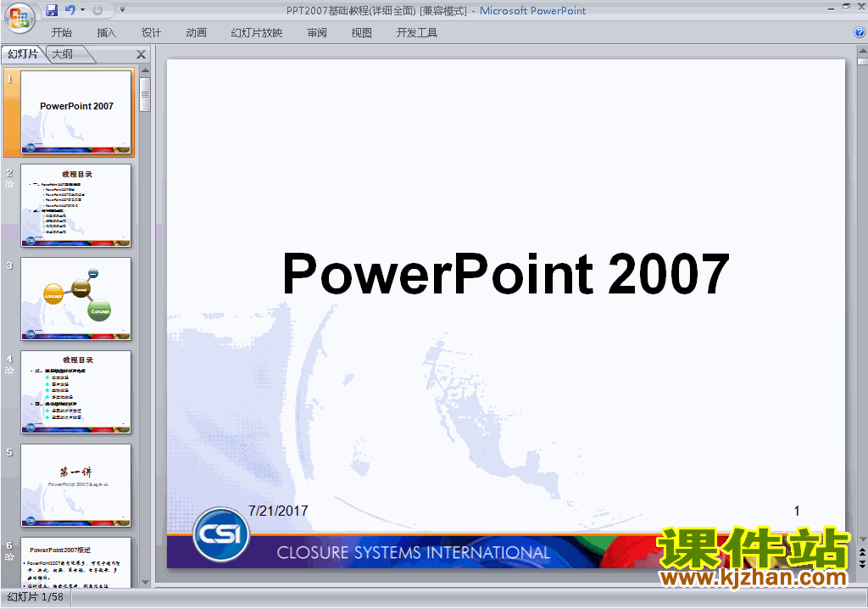Click 幻灯片 1/58 status bar indicator

point(36,597)
